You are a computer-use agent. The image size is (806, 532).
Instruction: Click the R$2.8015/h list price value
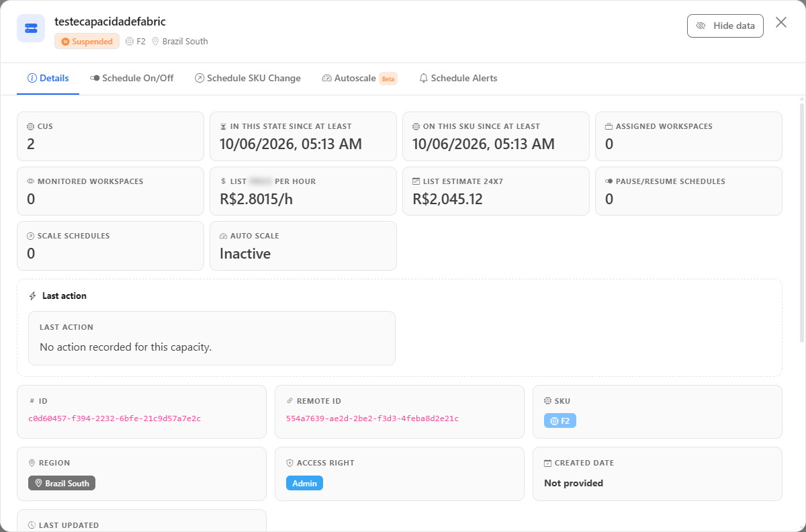pyautogui.click(x=257, y=199)
